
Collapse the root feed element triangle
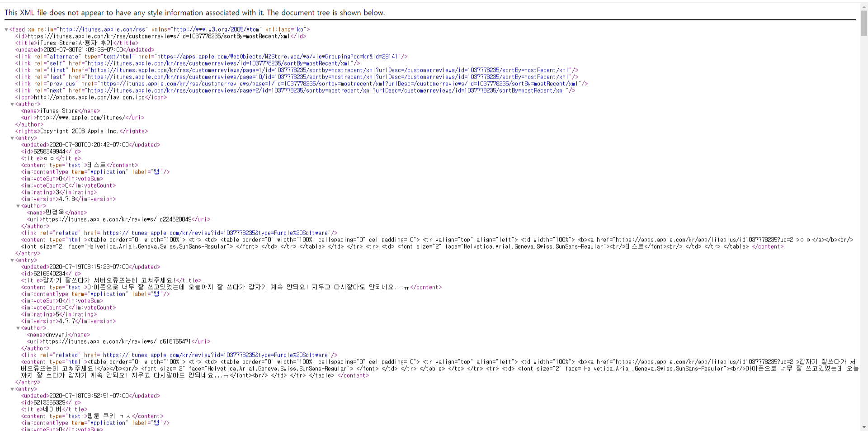point(6,30)
